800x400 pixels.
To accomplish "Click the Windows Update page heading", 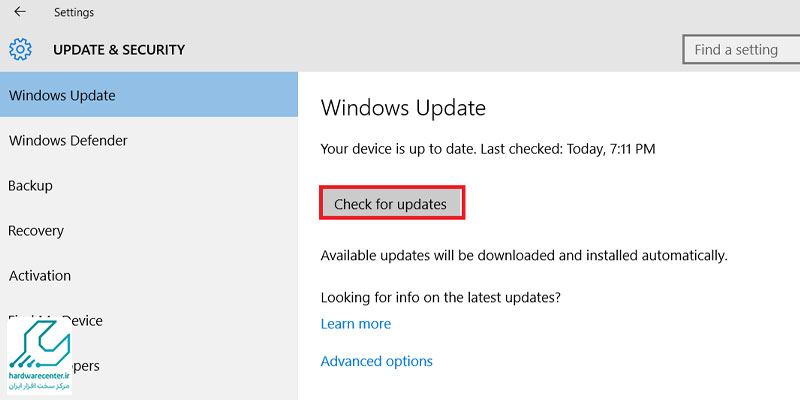I will [x=403, y=108].
